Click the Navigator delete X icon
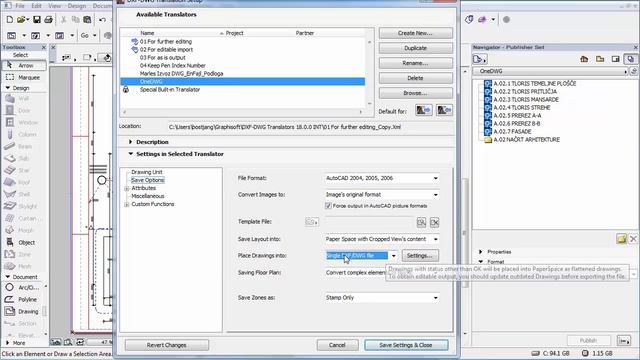This screenshot has height=360, width=640. (x=633, y=239)
